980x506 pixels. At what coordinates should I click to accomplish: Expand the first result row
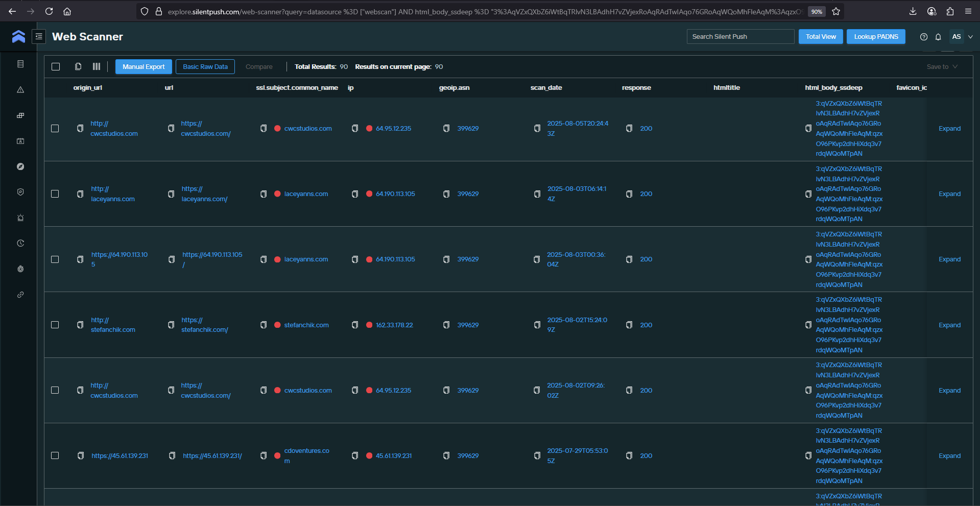click(x=949, y=129)
